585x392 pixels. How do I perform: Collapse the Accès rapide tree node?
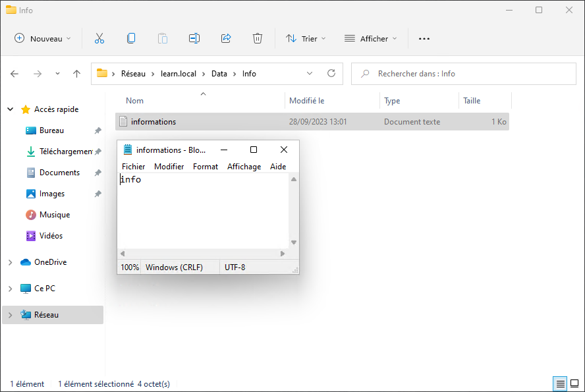pos(11,109)
